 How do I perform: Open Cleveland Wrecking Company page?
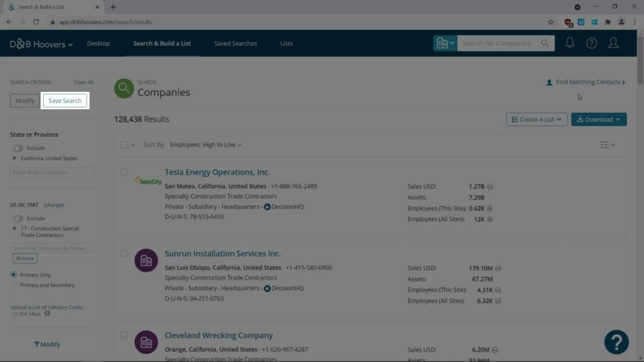click(219, 335)
